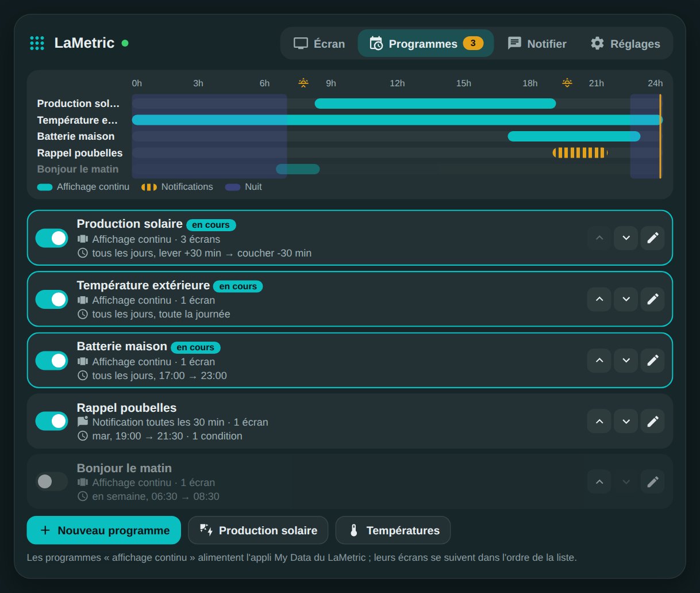Click the screens icon under Bonjour le matin

tap(83, 483)
